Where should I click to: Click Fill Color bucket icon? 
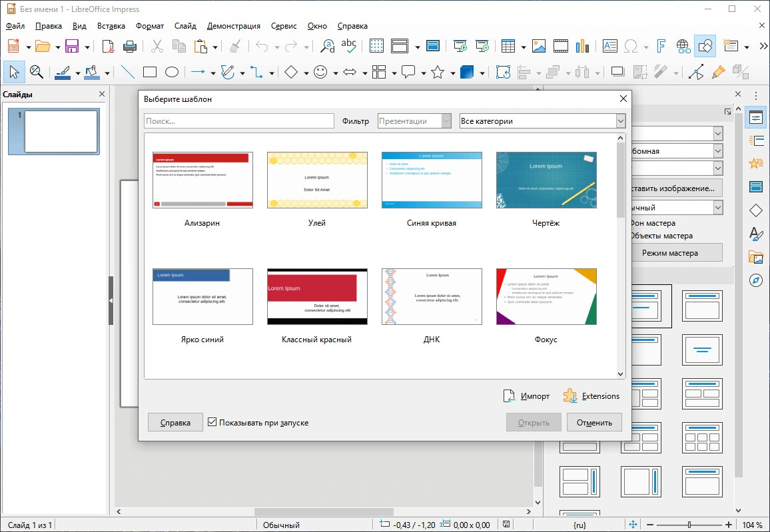pos(92,72)
